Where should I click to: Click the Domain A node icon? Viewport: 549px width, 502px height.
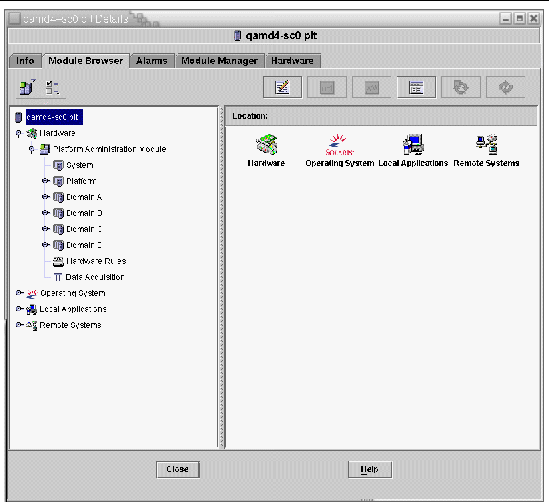point(58,197)
